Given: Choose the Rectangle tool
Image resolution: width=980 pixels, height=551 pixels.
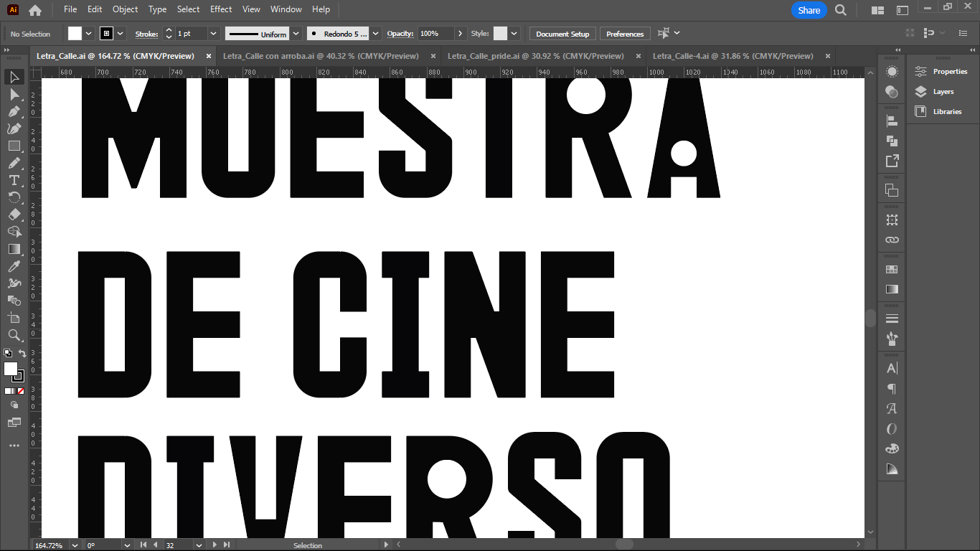Looking at the screenshot, I should pyautogui.click(x=14, y=146).
